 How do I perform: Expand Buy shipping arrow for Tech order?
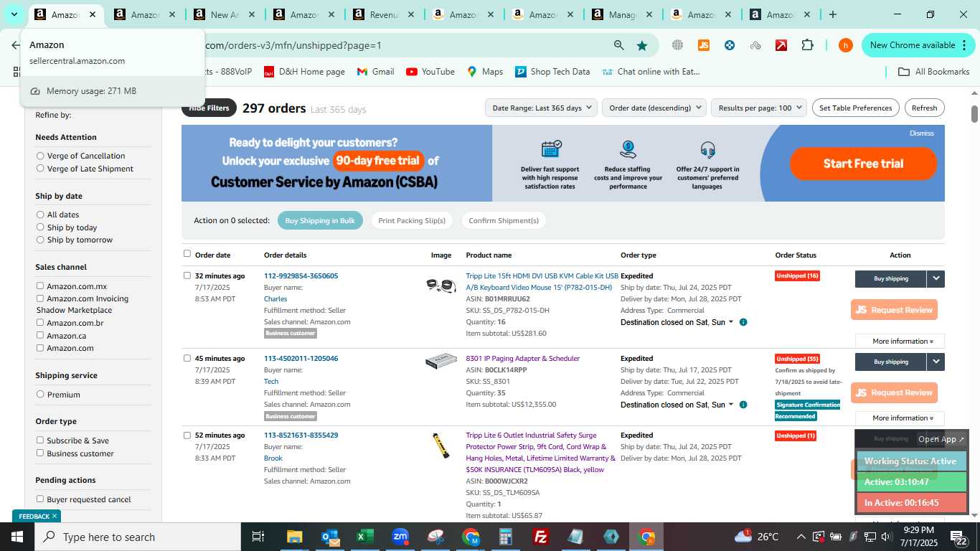[x=936, y=362]
